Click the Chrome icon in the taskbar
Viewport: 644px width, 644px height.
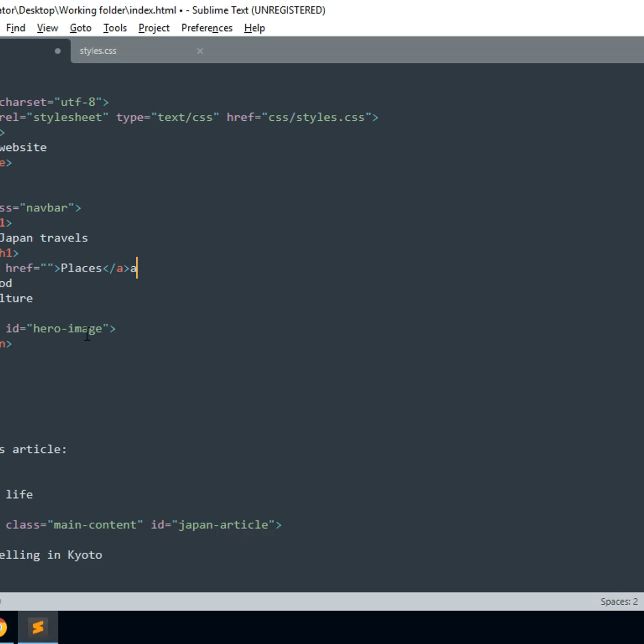(2, 627)
